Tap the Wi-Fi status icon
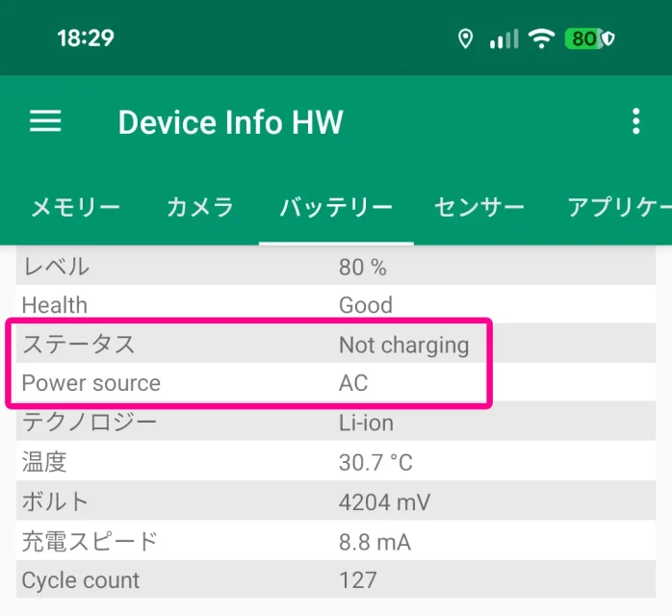This screenshot has width=672, height=616. coord(543,38)
